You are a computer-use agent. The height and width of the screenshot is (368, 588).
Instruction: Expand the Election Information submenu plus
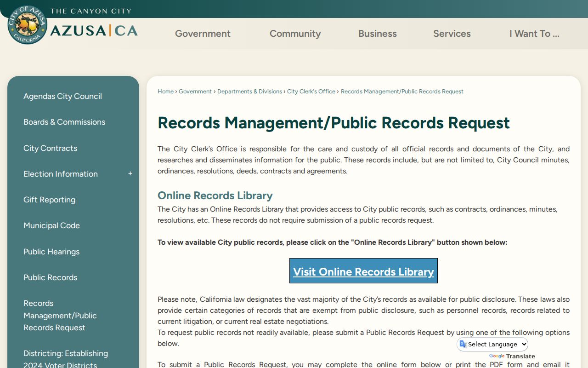[130, 173]
